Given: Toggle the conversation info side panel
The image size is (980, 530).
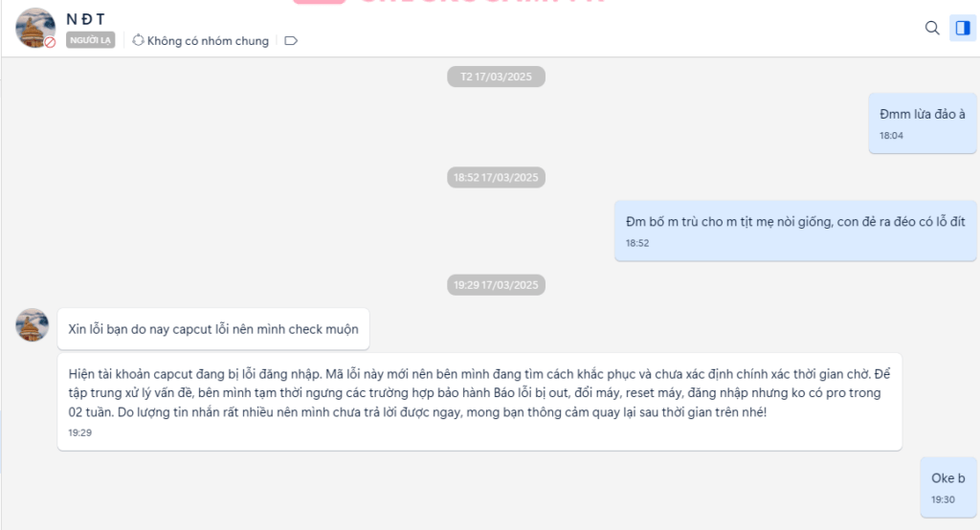Looking at the screenshot, I should (963, 28).
